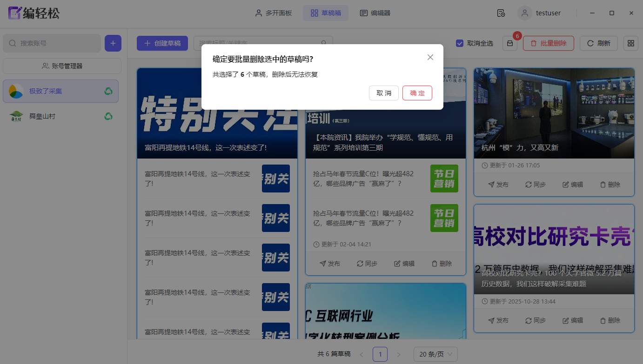Delete the draft updated 02-04 14:21

point(442,264)
